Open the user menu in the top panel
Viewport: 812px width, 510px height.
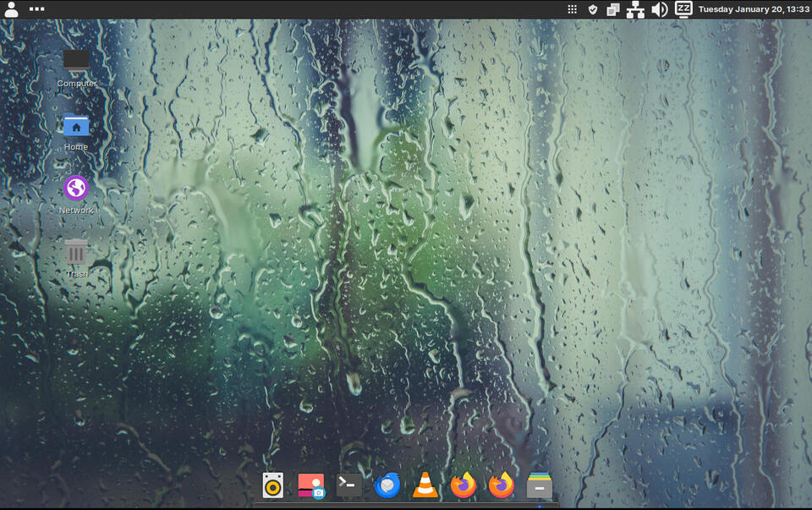pos(12,9)
